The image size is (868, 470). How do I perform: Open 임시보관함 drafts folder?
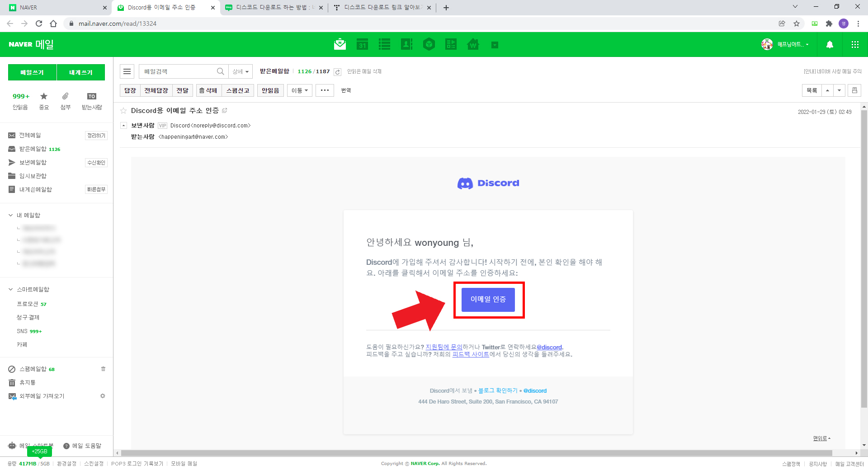click(33, 176)
